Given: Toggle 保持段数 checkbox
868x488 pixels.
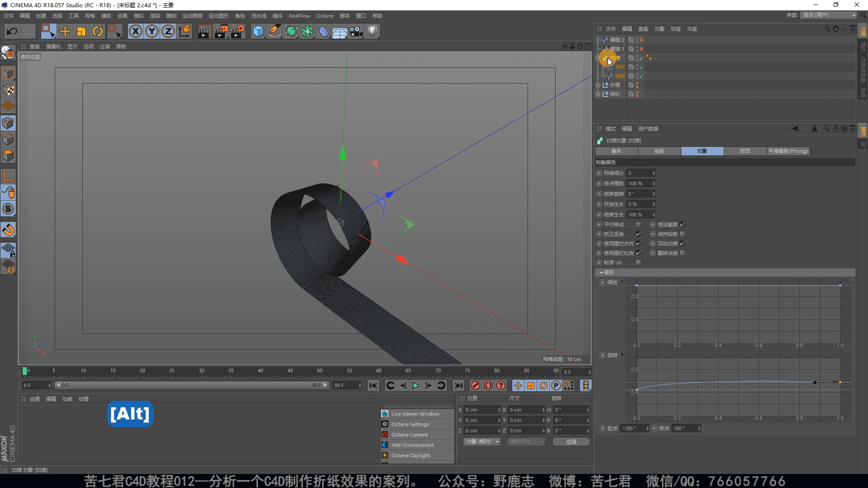Looking at the screenshot, I should (x=683, y=234).
